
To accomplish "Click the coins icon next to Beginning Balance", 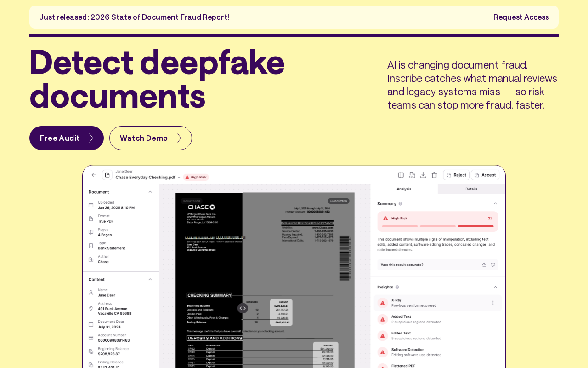I will click(91, 351).
